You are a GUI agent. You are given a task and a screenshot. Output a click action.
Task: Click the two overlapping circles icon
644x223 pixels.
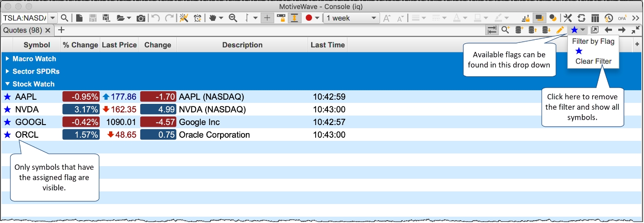(552, 18)
